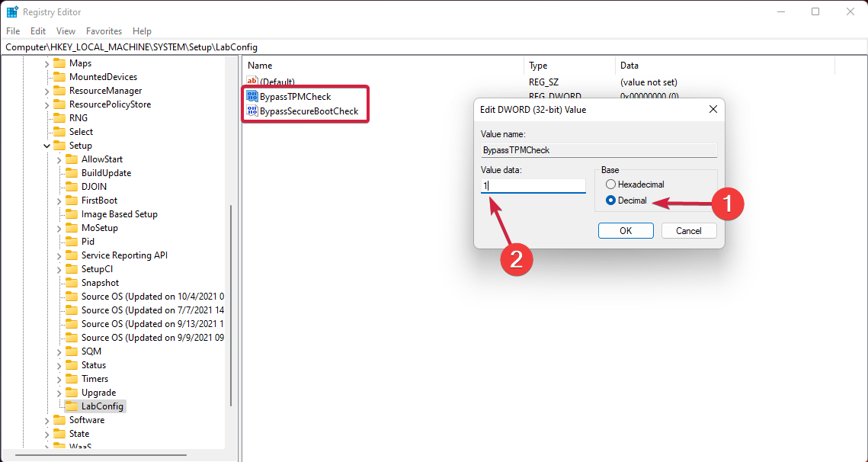Image resolution: width=868 pixels, height=462 pixels.
Task: Confirm the DWORD edit with OK
Action: 626,230
